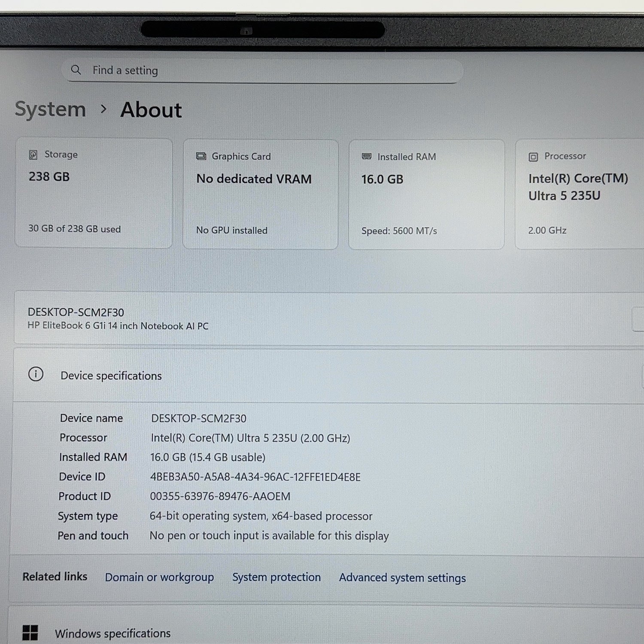Select the Pen and touch value
This screenshot has width=644, height=644.
click(269, 536)
